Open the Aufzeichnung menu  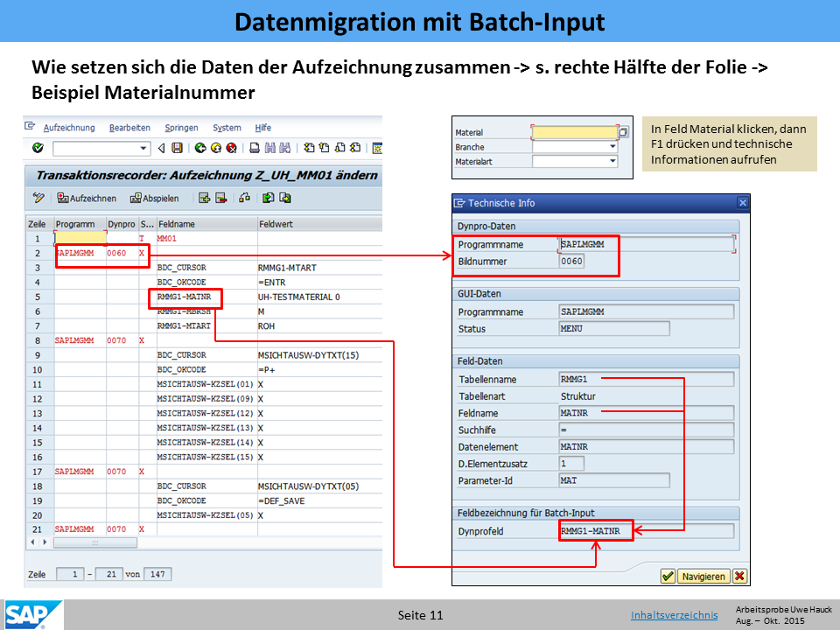pos(68,128)
